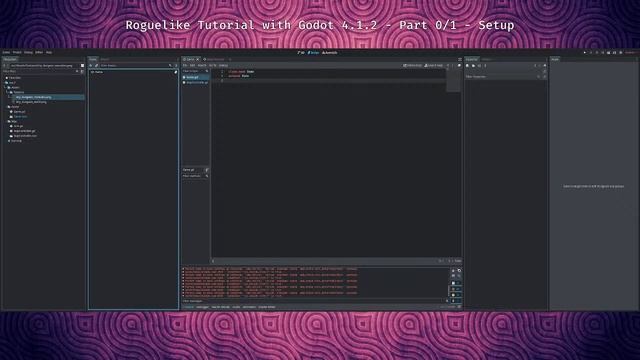Click Search Help button
Screen dimensions: 640x360
click(x=433, y=65)
